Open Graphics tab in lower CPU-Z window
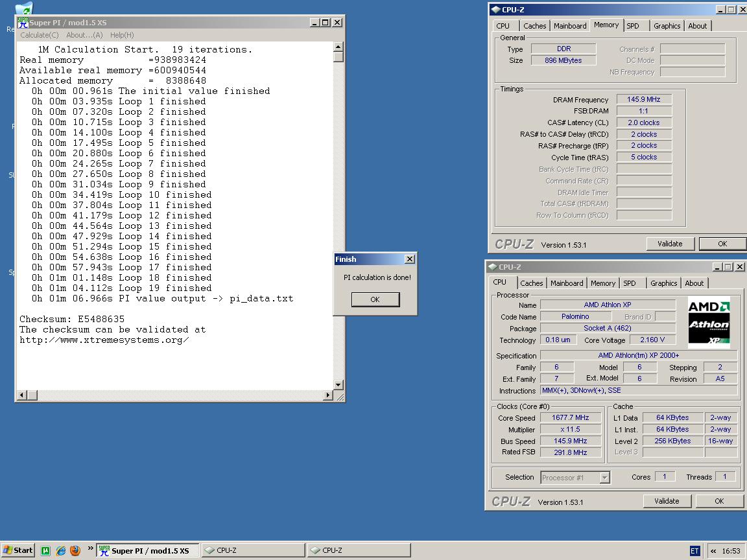This screenshot has width=747, height=560. [663, 283]
